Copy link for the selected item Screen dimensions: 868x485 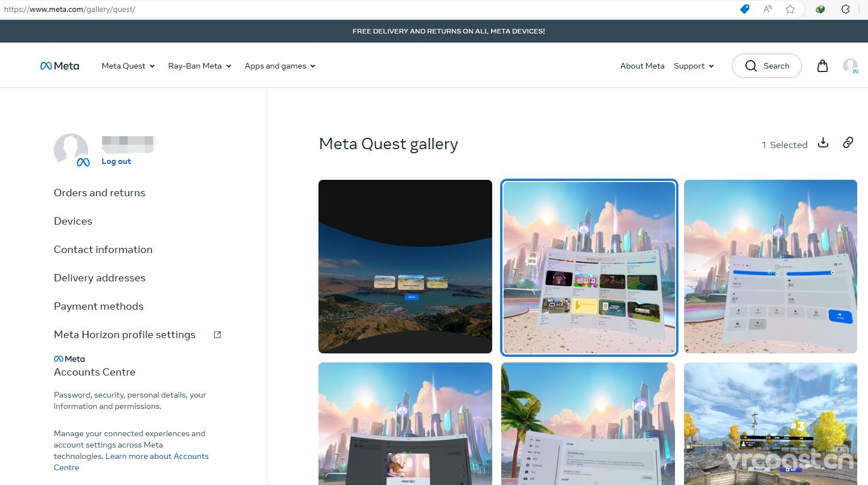848,142
